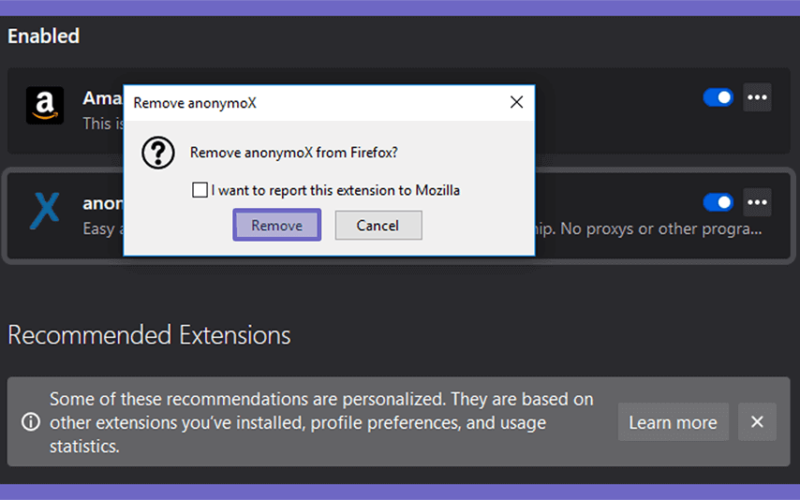800x500 pixels.
Task: Open the anonymoX three-dot options menu
Action: (757, 203)
